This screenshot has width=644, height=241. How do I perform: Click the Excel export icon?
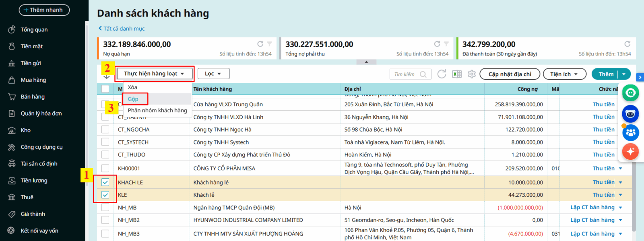click(457, 74)
